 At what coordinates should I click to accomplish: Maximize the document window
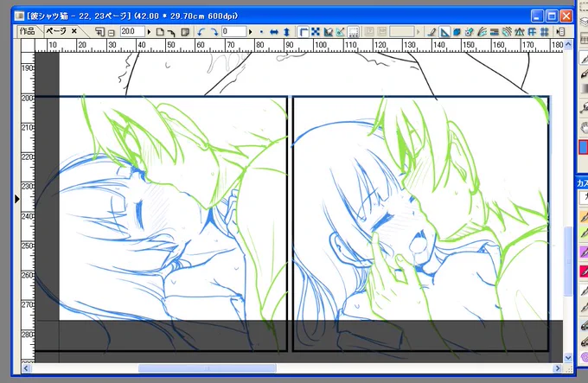pyautogui.click(x=552, y=16)
